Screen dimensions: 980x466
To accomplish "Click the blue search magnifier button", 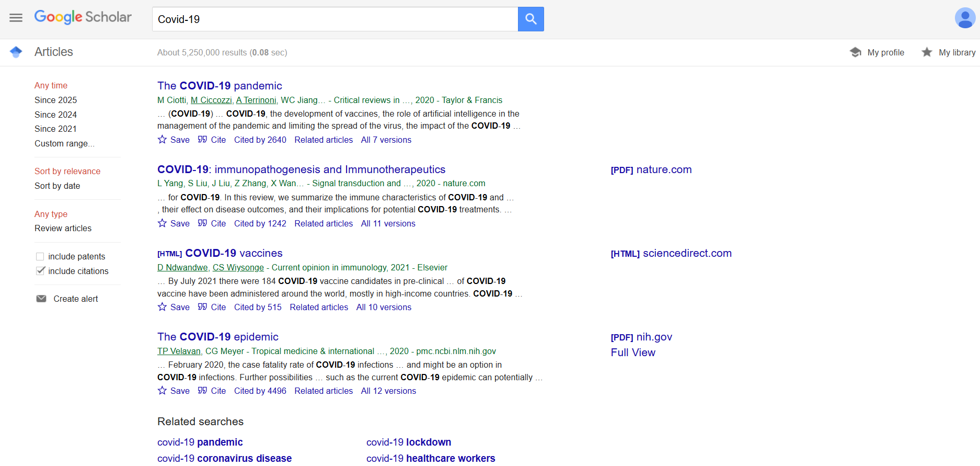I will pos(531,19).
